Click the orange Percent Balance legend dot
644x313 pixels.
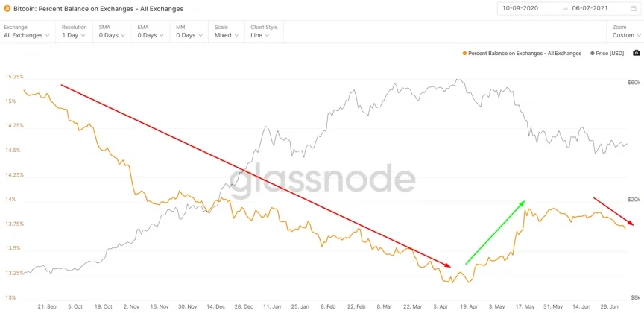464,54
